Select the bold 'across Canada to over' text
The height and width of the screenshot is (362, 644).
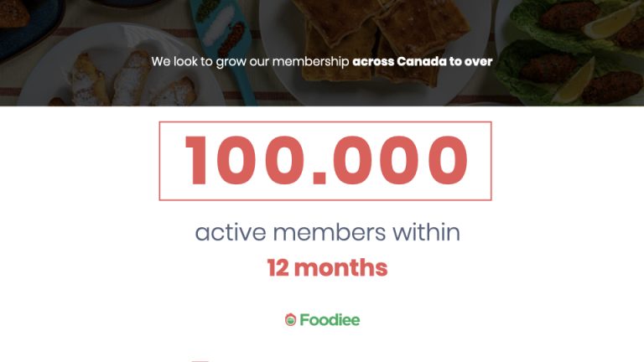423,61
